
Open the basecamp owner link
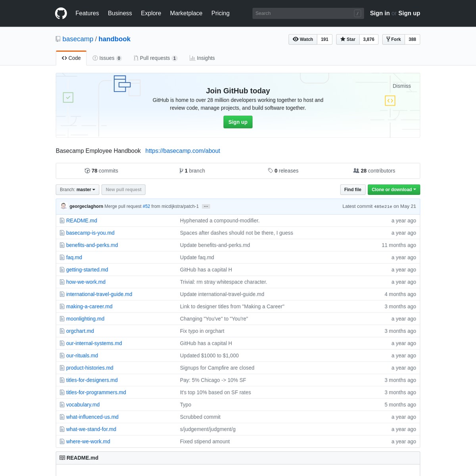coord(78,39)
